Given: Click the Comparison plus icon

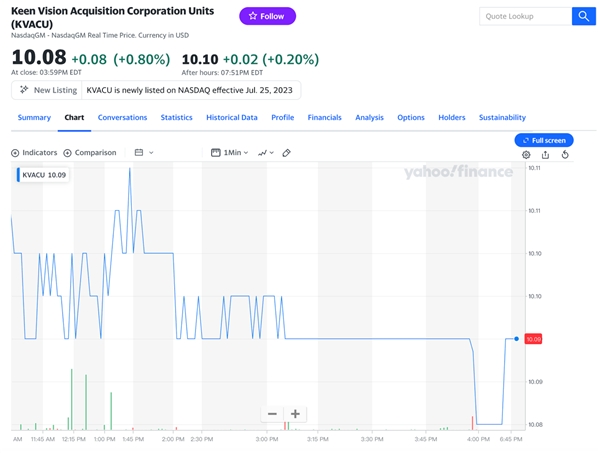Looking at the screenshot, I should click(67, 153).
